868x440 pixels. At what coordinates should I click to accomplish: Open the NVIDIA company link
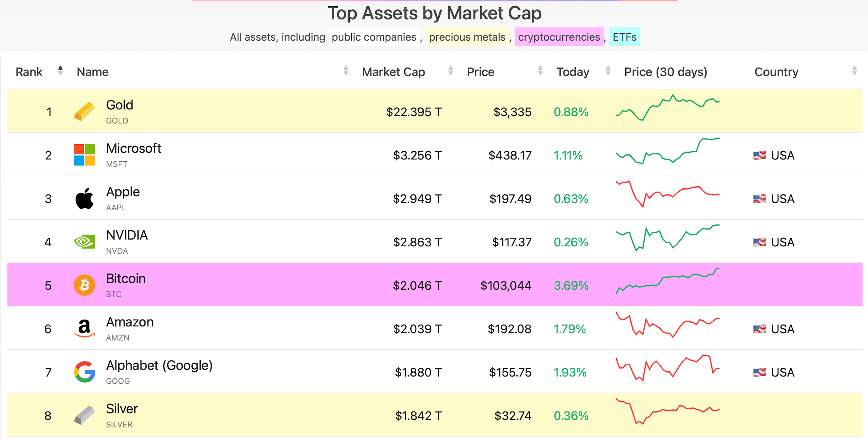127,235
